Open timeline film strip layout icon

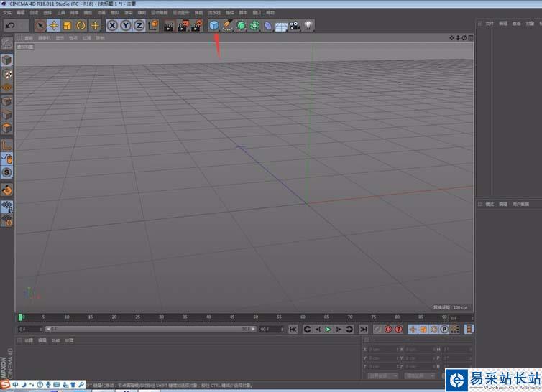click(x=469, y=330)
